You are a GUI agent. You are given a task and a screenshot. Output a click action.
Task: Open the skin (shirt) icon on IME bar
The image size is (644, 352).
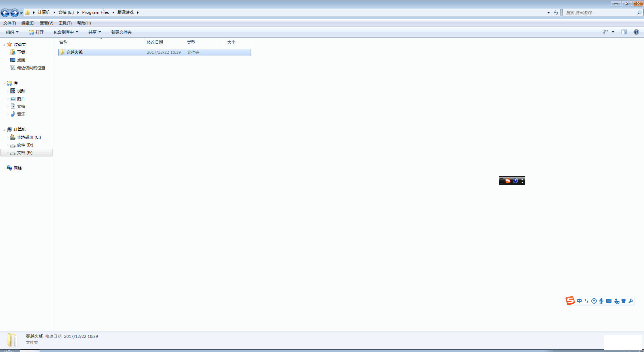(624, 301)
